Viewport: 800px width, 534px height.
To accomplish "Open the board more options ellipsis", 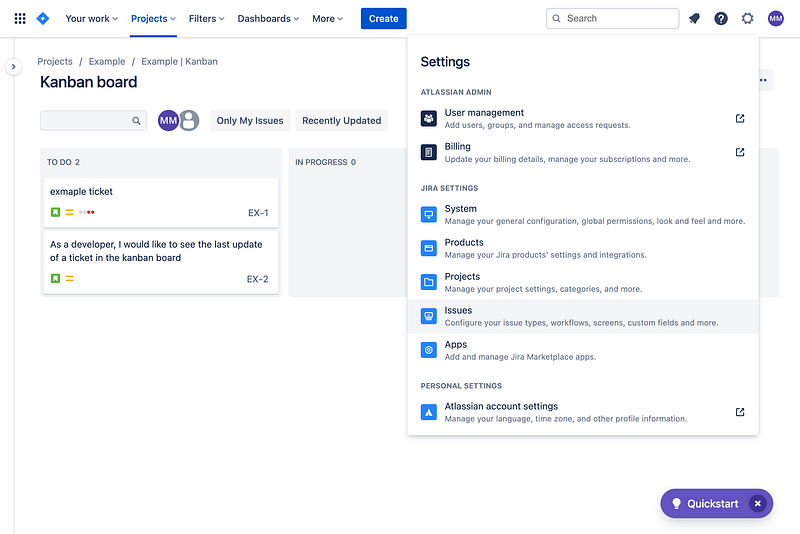I will tap(763, 80).
